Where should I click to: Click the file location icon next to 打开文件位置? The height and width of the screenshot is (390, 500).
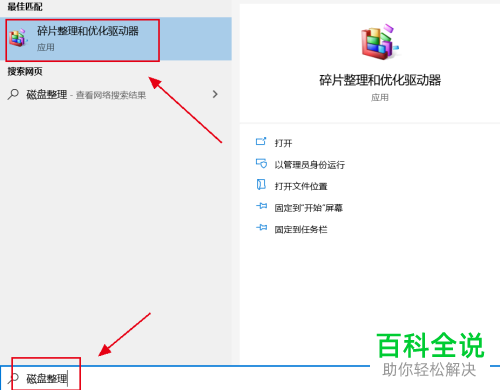[261, 184]
